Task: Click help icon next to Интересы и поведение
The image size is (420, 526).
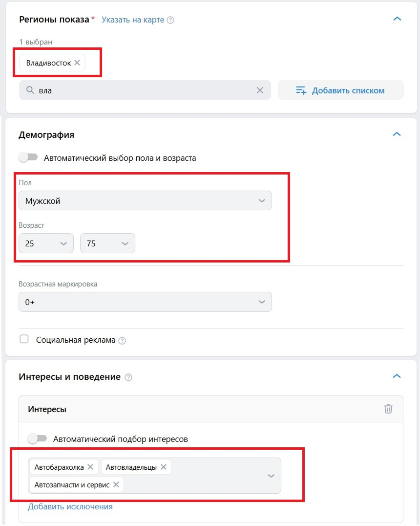Action: 128,377
